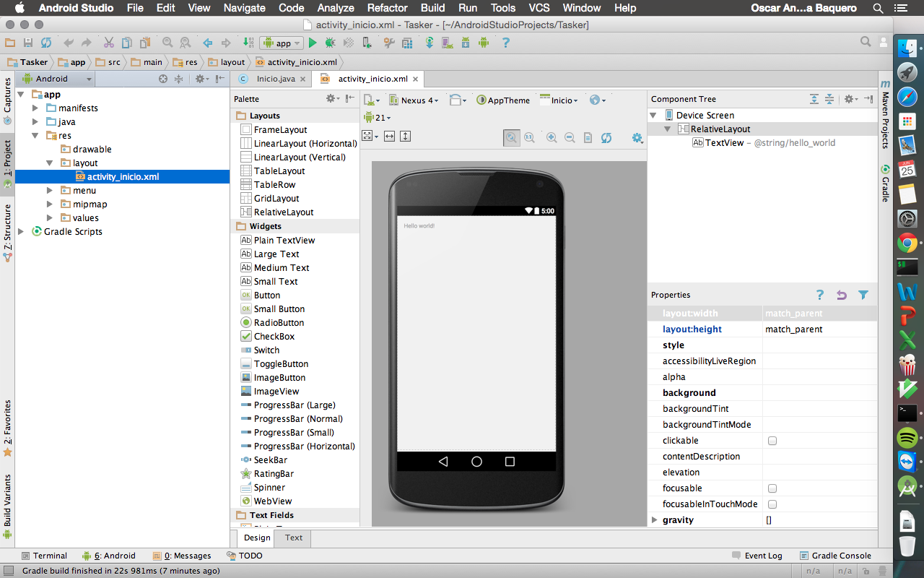Click the zoom to actual size icon

(529, 137)
